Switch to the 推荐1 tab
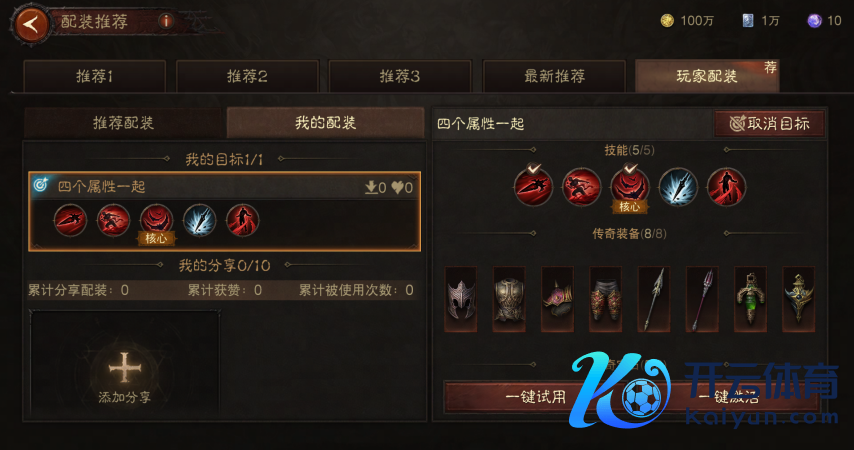This screenshot has height=450, width=854. (x=95, y=76)
